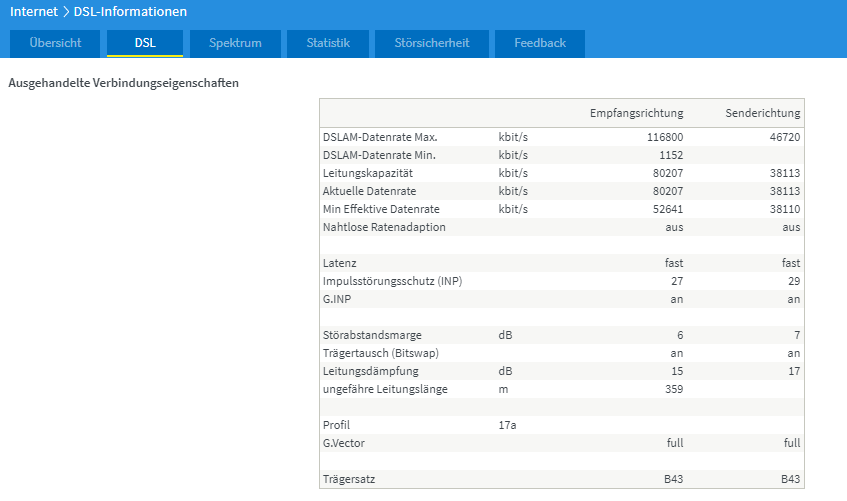Image resolution: width=847 pixels, height=501 pixels.
Task: Click the Störabstandsmarge row label
Action: [x=372, y=335]
